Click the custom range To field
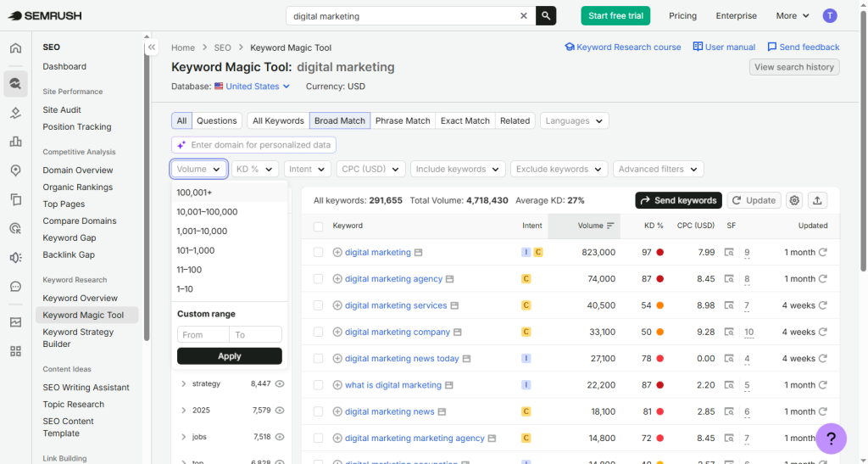The image size is (868, 464). click(256, 334)
